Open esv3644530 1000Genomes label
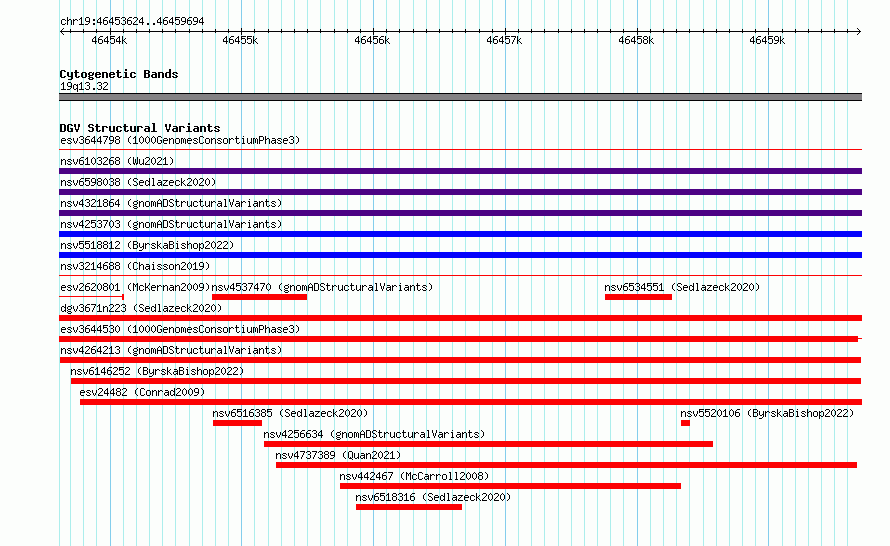 (180, 329)
